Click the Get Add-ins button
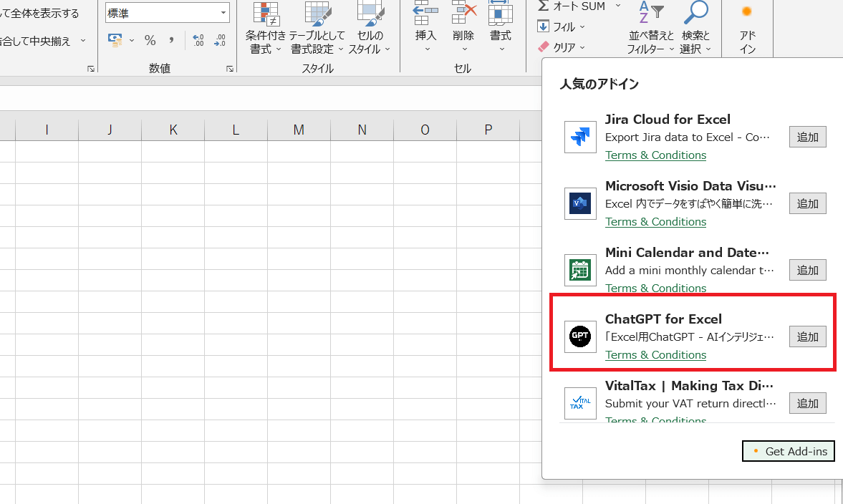 click(789, 451)
